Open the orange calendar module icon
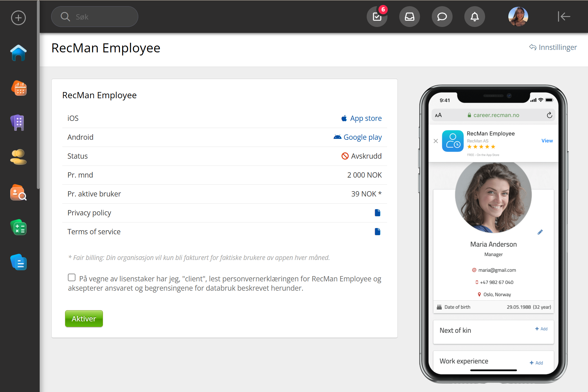This screenshot has height=392, width=588. pos(19,88)
